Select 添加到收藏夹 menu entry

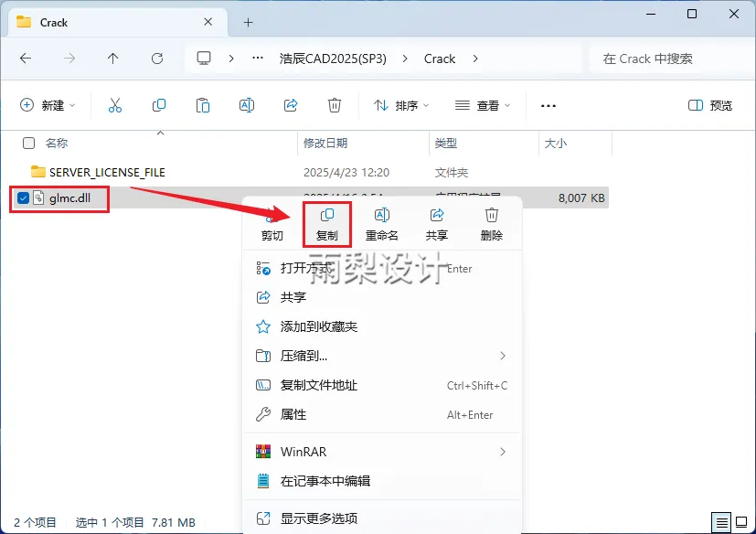click(382, 326)
